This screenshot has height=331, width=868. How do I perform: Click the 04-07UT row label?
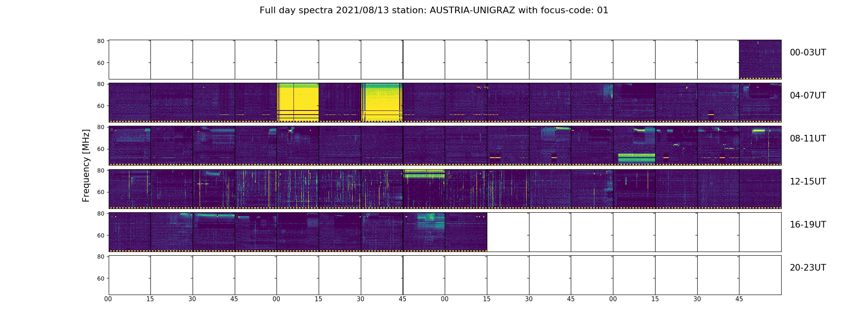coord(808,96)
